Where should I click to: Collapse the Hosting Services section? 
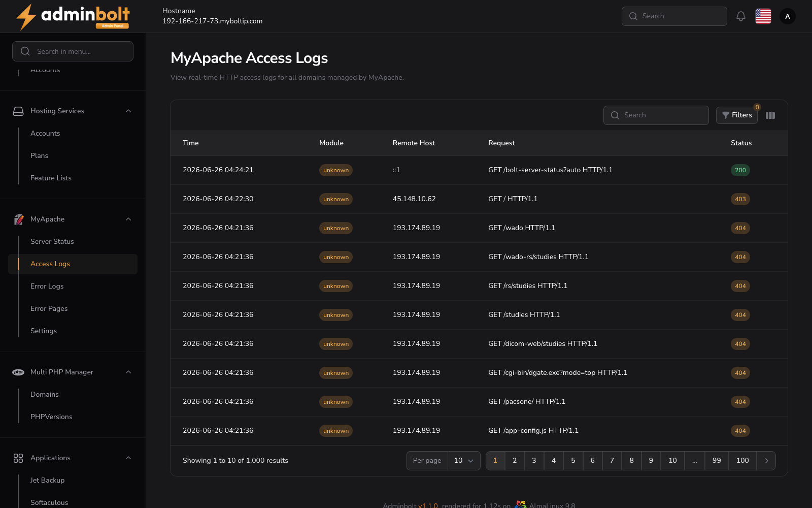tap(128, 111)
